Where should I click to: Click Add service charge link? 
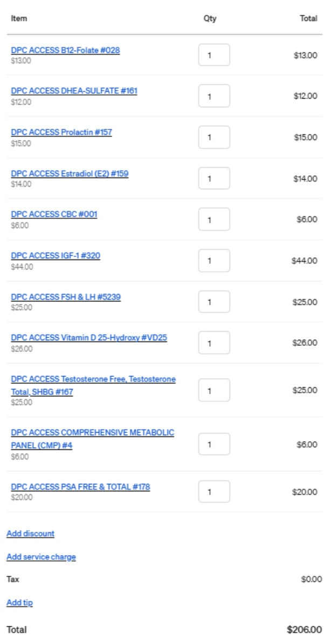coord(41,557)
